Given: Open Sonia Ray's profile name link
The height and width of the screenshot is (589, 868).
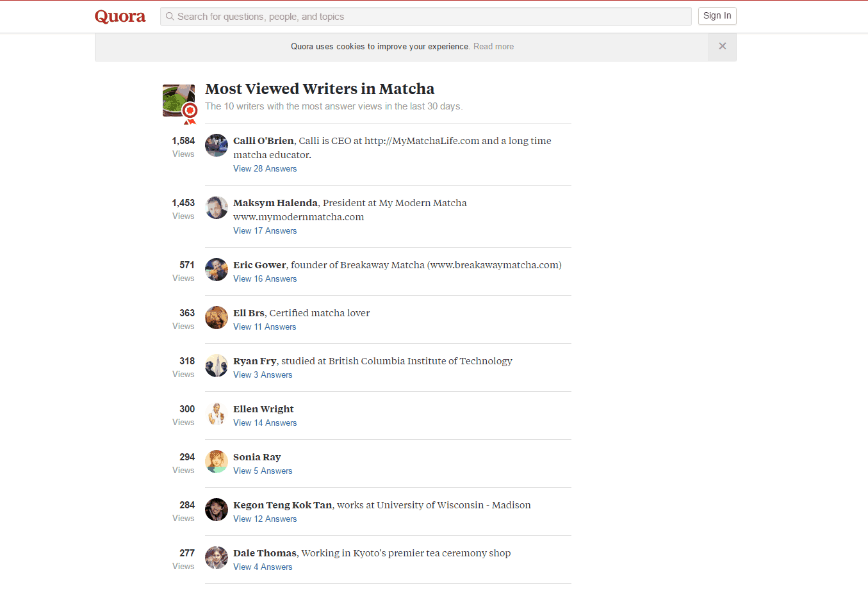Looking at the screenshot, I should (x=257, y=457).
